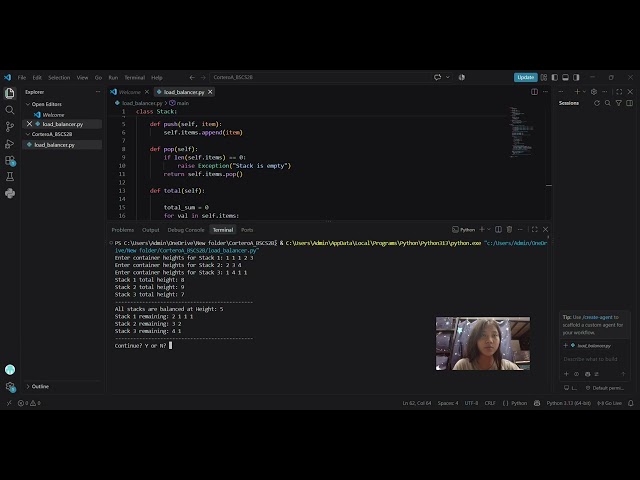
Task: Open editor More Actions ellipsis
Action: (x=545, y=92)
